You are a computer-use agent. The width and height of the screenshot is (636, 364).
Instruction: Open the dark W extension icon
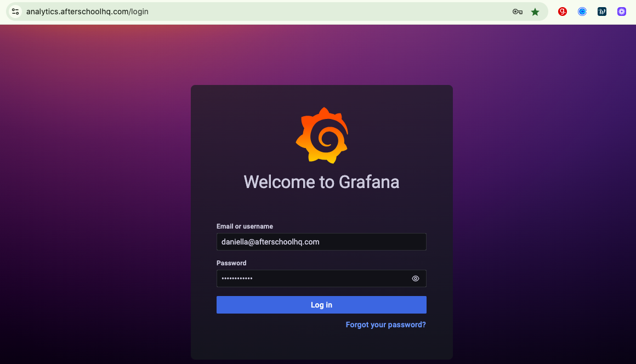(602, 12)
